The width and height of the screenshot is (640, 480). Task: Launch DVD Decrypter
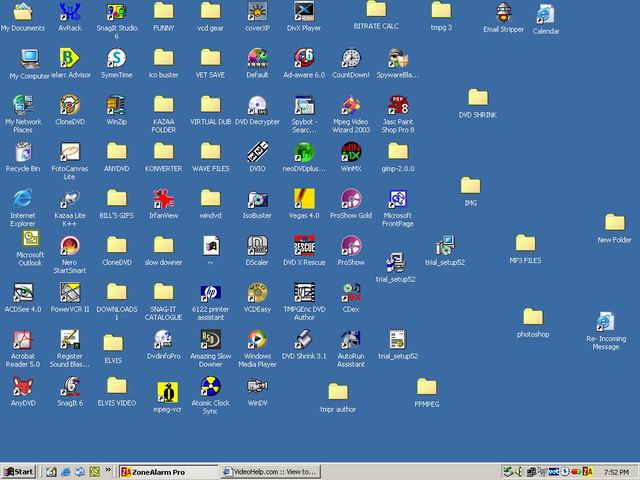coord(258,106)
